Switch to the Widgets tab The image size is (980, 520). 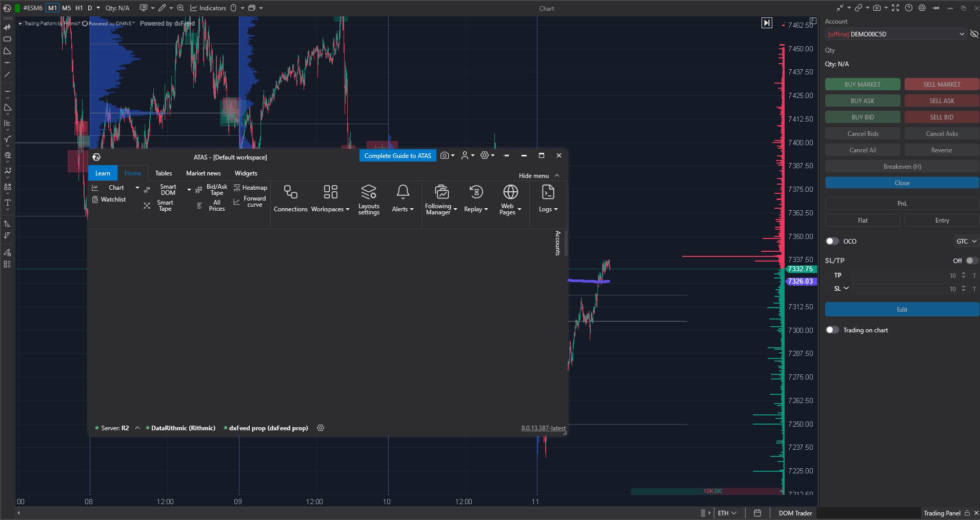(x=246, y=173)
